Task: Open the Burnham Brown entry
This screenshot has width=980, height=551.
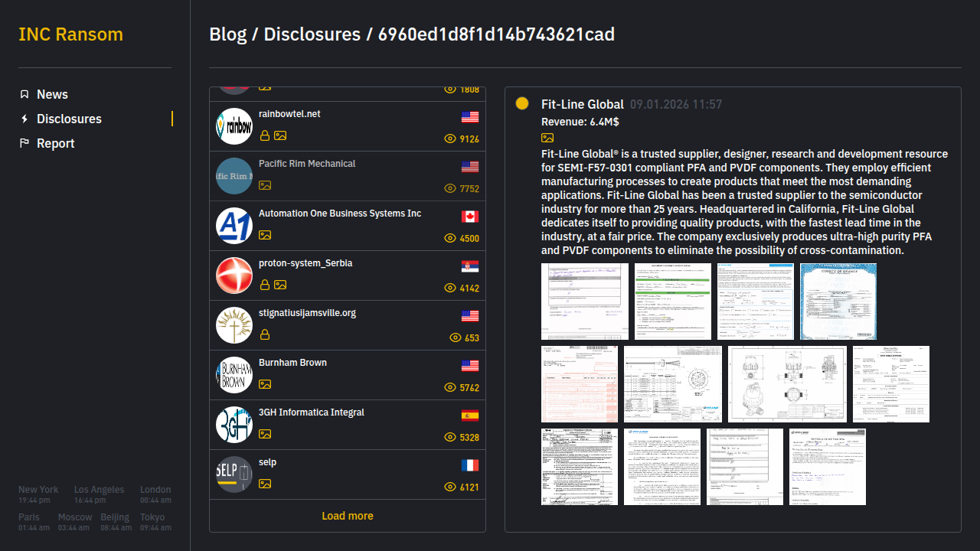Action: click(348, 375)
